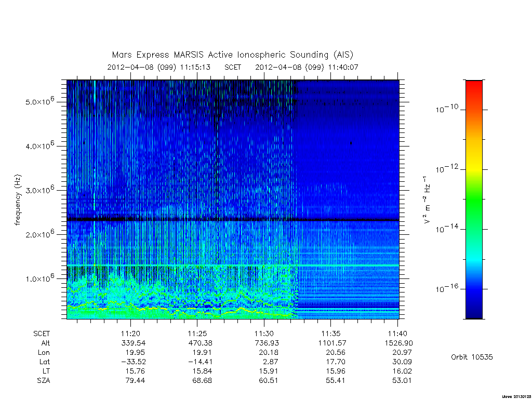
Task: Click the 'Orbit 10535' label
Action: 472,357
